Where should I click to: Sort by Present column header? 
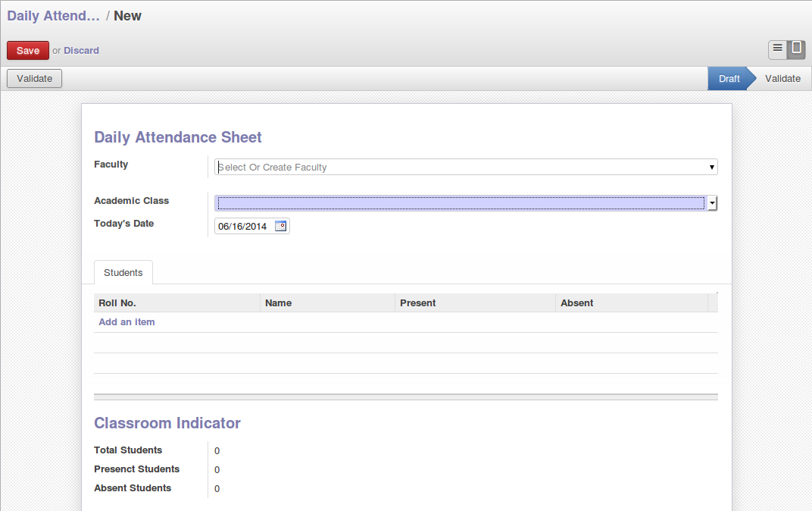click(475, 303)
